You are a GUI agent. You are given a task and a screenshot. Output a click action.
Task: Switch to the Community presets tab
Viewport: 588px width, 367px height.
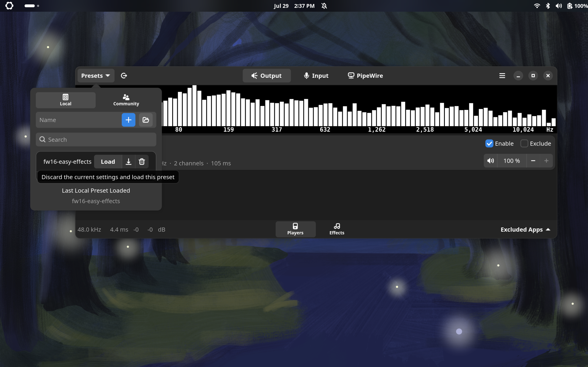(126, 100)
